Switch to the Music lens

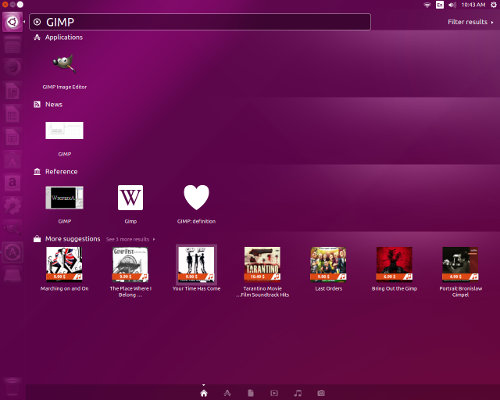tap(298, 393)
